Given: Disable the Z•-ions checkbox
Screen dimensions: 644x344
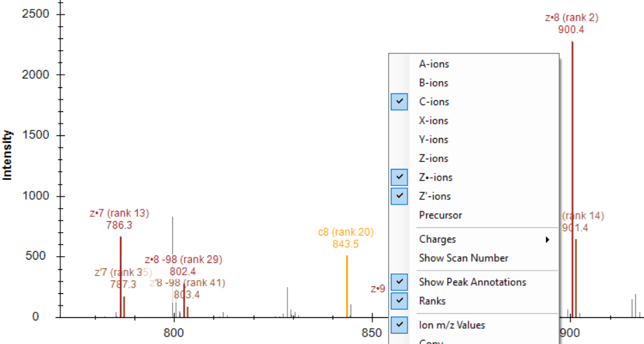Looking at the screenshot, I should coord(435,177).
